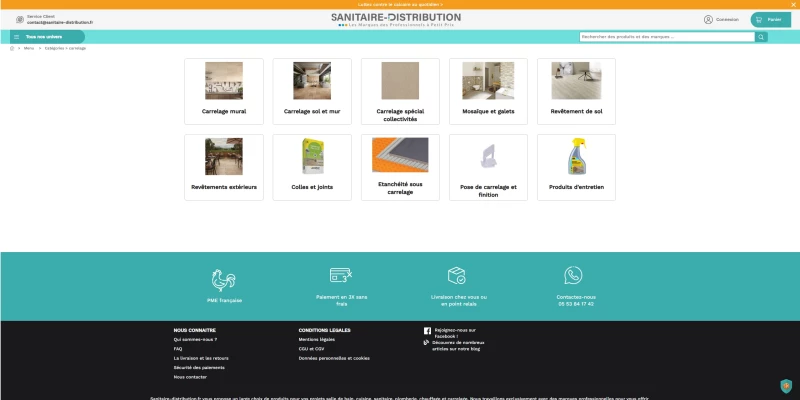Click contact@sanitaire-distribution.fr email address

click(x=60, y=22)
